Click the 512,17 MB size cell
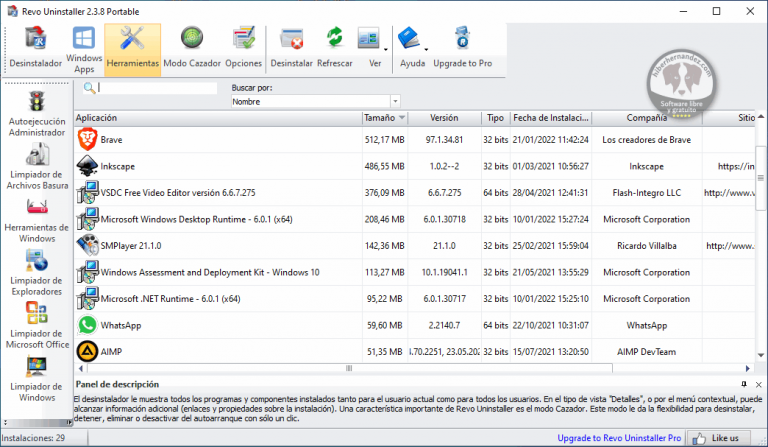Screen dimensions: 768x447 384,140
